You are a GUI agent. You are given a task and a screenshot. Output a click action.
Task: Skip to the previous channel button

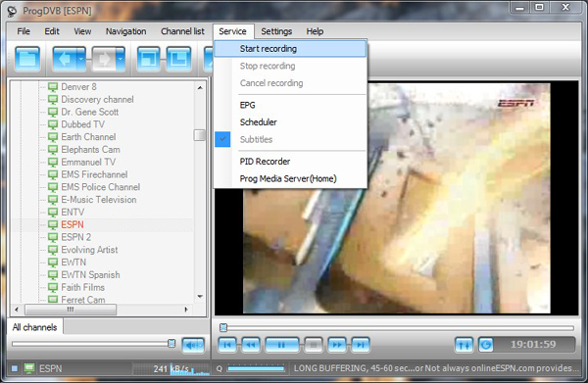[227, 345]
